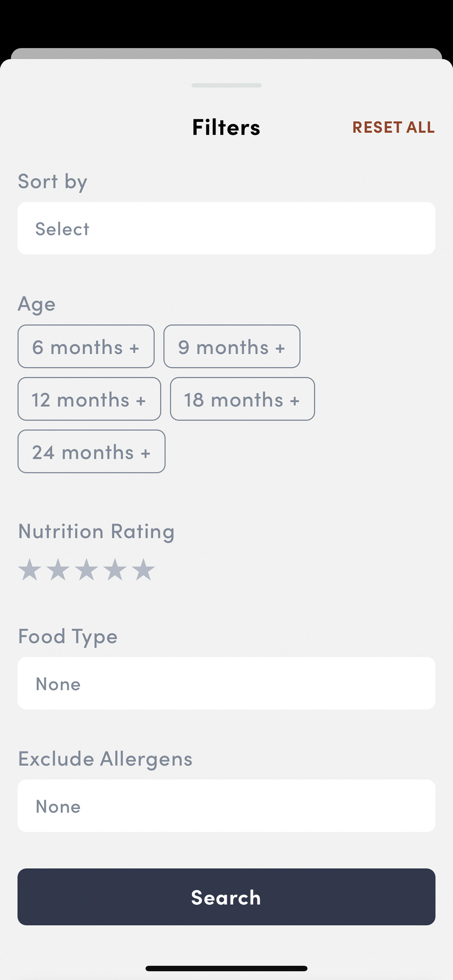Tap the home indicator bar
This screenshot has width=453, height=980.
[226, 968]
